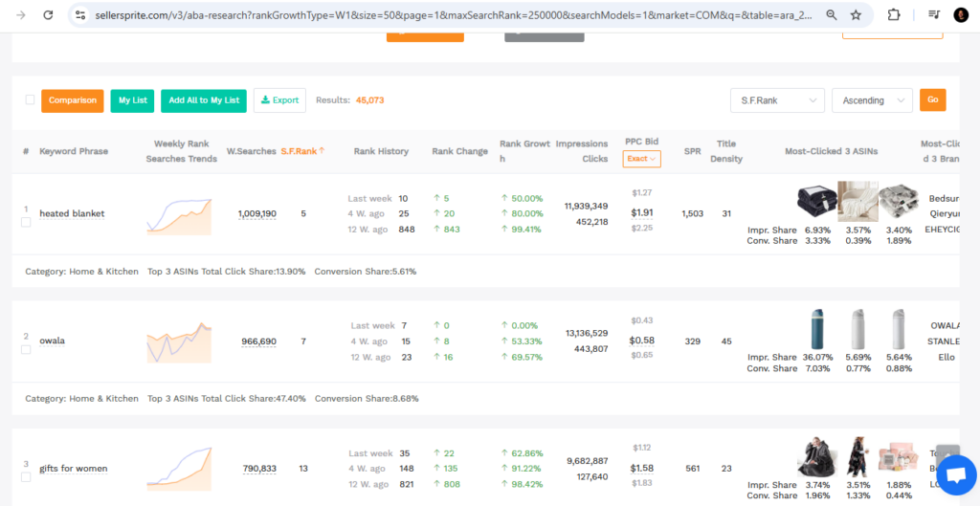The height and width of the screenshot is (506, 980).
Task: Click the scroll-to-top arrow button
Action: [947, 454]
